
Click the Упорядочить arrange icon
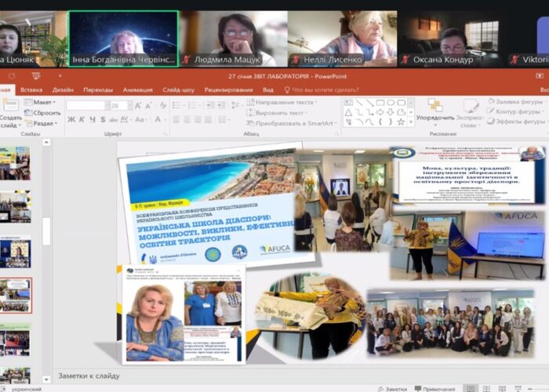(434, 105)
